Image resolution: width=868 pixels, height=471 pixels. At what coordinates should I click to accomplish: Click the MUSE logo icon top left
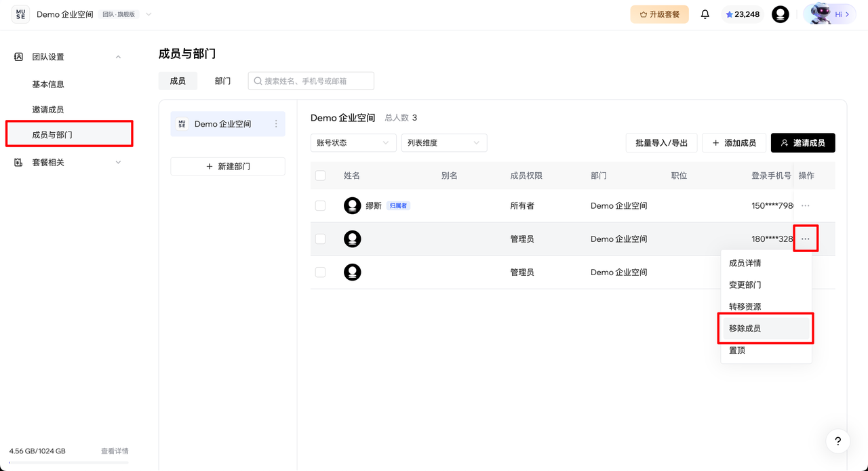pyautogui.click(x=20, y=14)
